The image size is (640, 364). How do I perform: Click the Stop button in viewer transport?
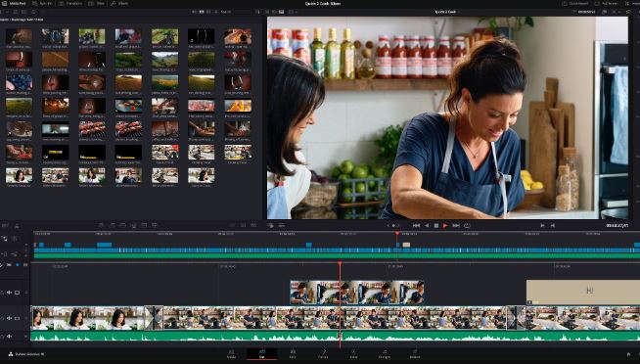(435, 225)
